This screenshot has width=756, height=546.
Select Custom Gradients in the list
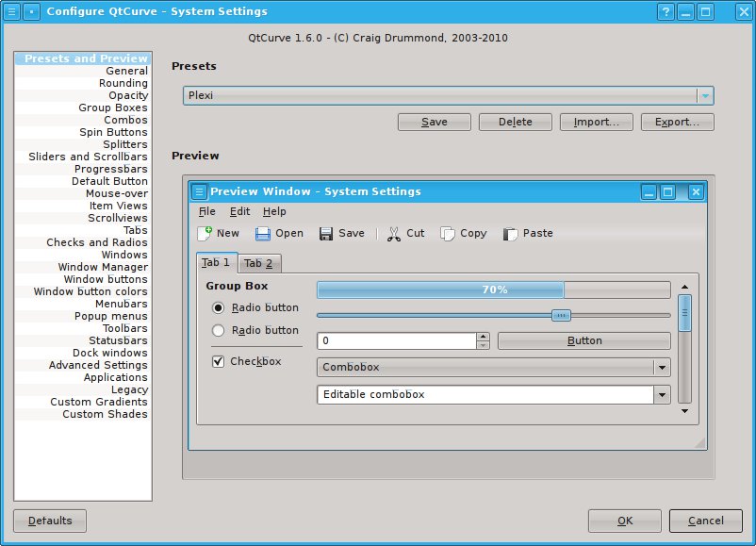tap(82, 402)
